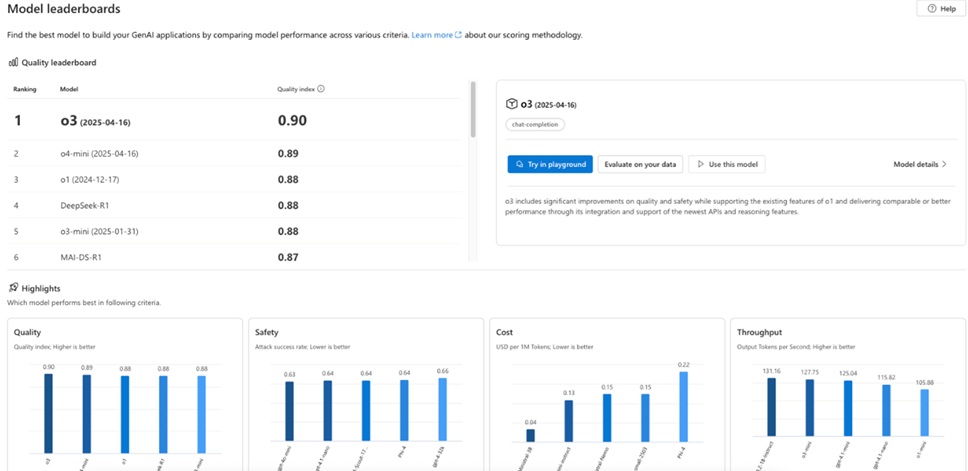Select the DeepSeek-R1 row

click(233, 206)
